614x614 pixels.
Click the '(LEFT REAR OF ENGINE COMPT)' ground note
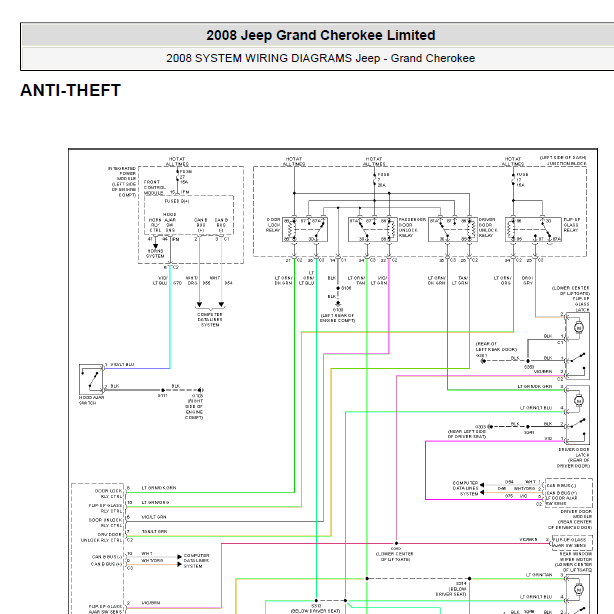(x=338, y=318)
